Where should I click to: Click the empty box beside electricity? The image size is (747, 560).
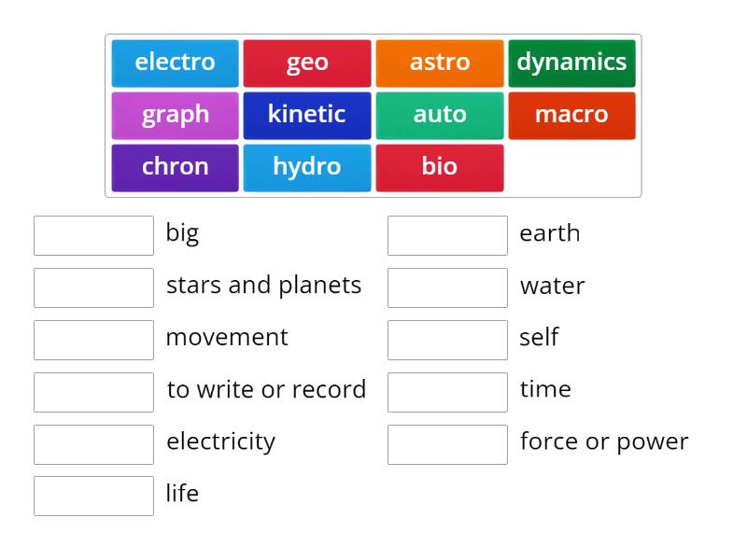94,444
